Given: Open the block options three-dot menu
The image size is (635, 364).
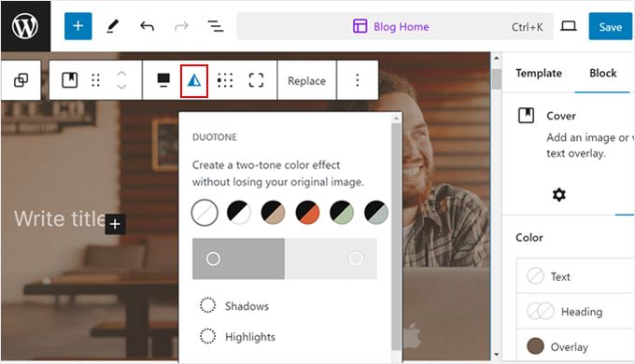Looking at the screenshot, I should (357, 80).
